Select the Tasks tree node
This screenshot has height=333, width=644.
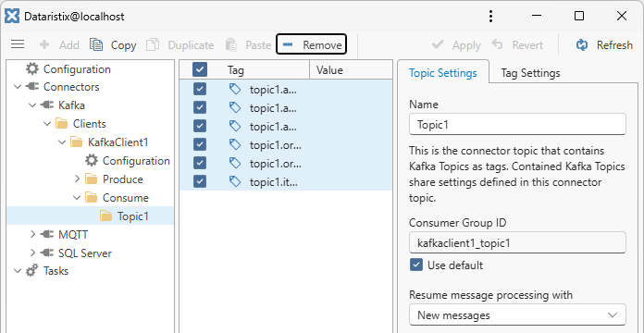(47, 271)
